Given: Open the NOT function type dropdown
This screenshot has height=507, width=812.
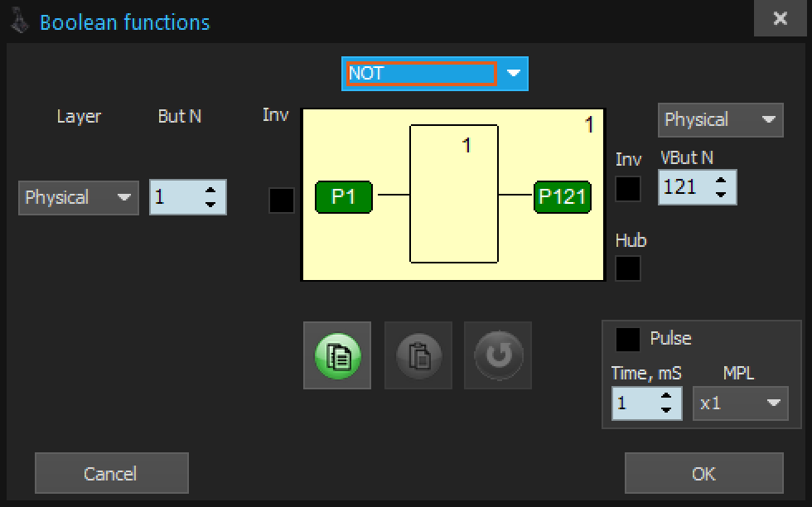Looking at the screenshot, I should 514,74.
